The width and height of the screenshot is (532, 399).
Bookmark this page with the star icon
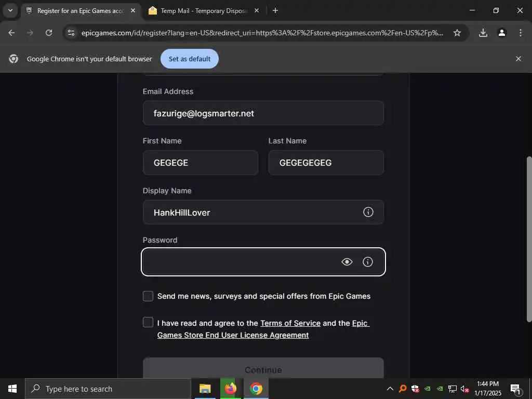pos(457,33)
